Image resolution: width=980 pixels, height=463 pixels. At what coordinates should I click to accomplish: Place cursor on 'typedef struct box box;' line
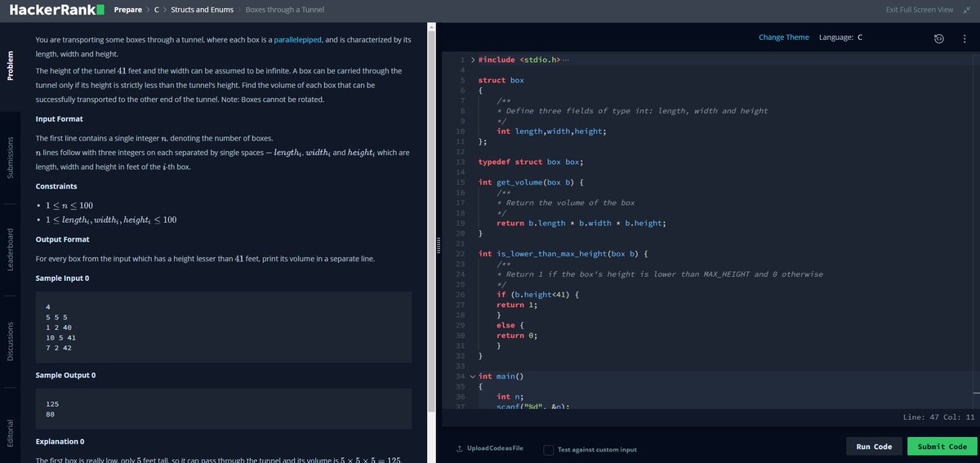click(x=531, y=162)
